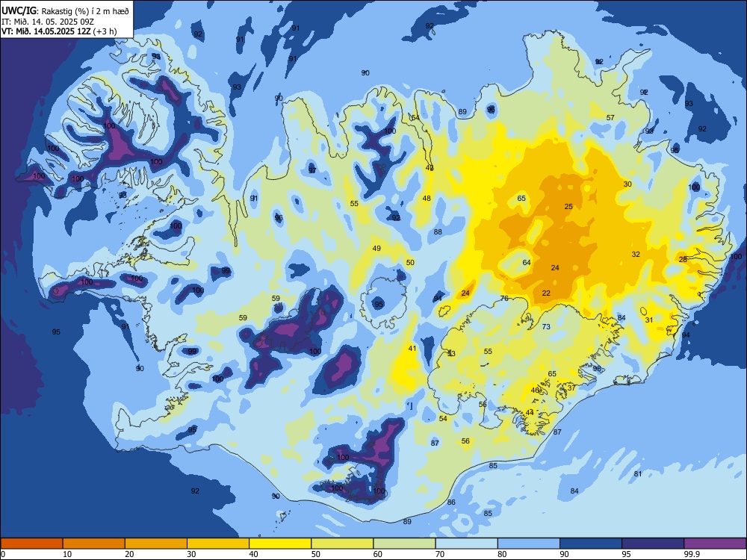The width and height of the screenshot is (747, 560).
Task: Click the humidity value 22 on the map
Action: [546, 293]
